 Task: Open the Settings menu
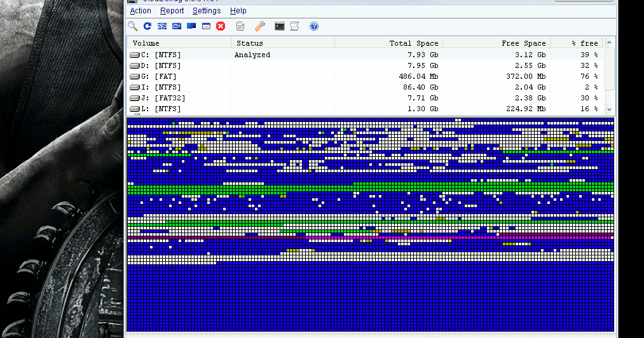[207, 11]
